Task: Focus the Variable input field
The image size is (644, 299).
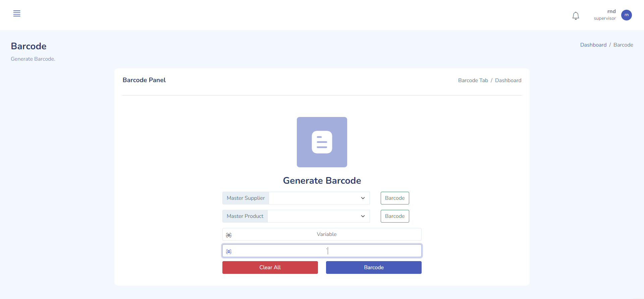Action: (x=326, y=234)
